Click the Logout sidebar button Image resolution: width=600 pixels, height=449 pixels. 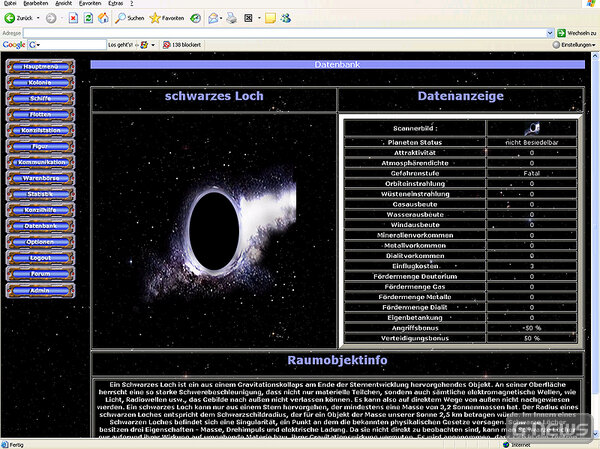tap(41, 258)
